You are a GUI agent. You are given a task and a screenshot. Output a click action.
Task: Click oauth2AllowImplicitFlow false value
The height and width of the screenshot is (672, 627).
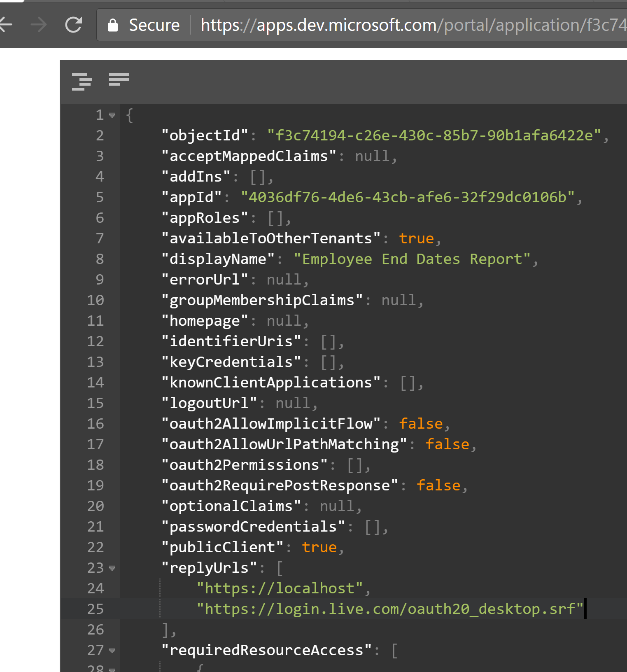[x=421, y=424]
